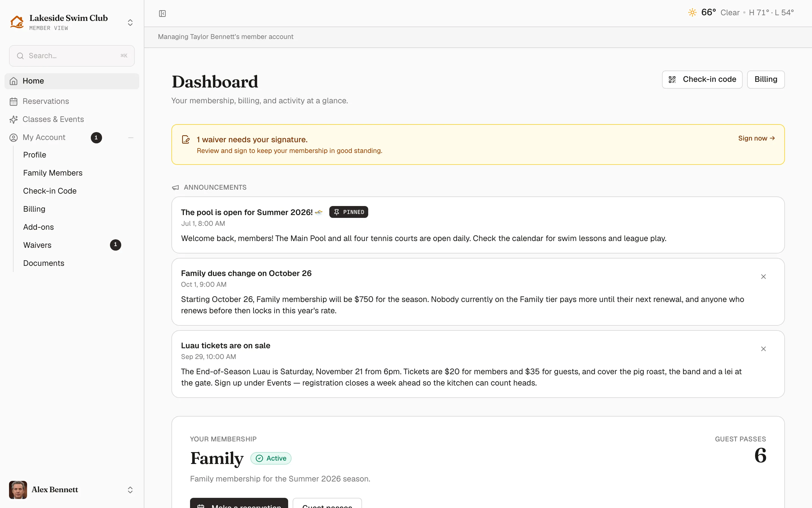
Task: Focus the Search field
Action: point(72,56)
